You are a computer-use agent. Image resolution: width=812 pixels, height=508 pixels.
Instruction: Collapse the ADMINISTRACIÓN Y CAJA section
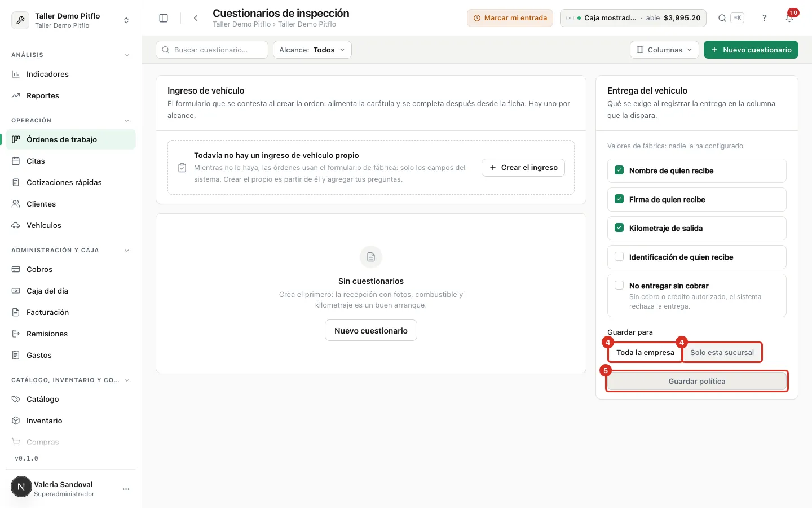point(127,251)
